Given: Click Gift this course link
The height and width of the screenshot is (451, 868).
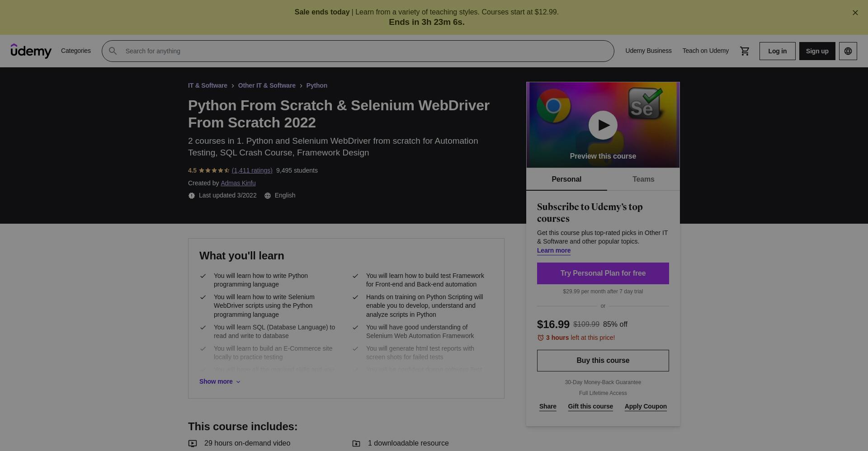Looking at the screenshot, I should (590, 406).
